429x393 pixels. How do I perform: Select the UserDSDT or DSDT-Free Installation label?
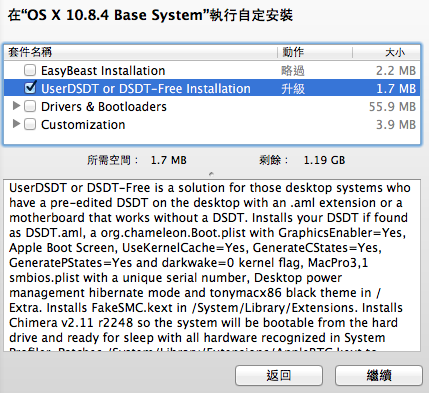[x=146, y=89]
